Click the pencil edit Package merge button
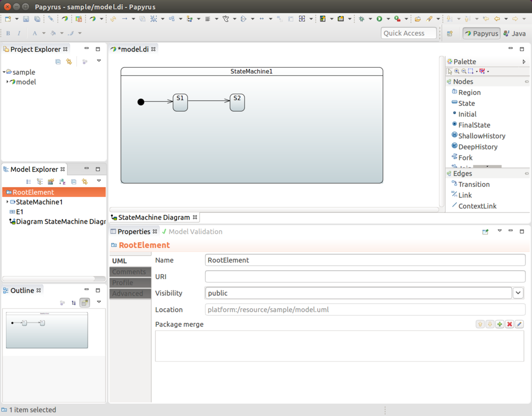The image size is (532, 416). click(x=519, y=324)
